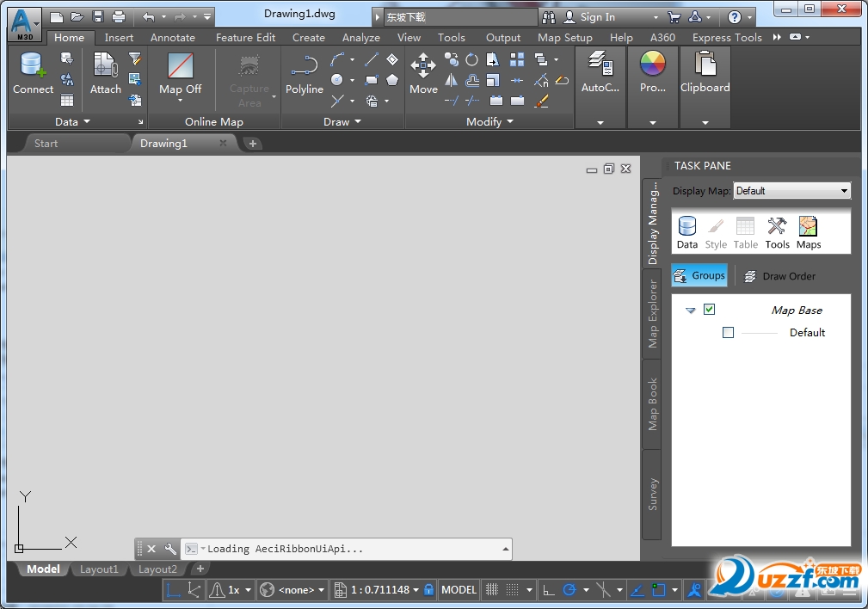Toggle the Map Base layer checkbox
This screenshot has height=609, width=868.
[710, 309]
